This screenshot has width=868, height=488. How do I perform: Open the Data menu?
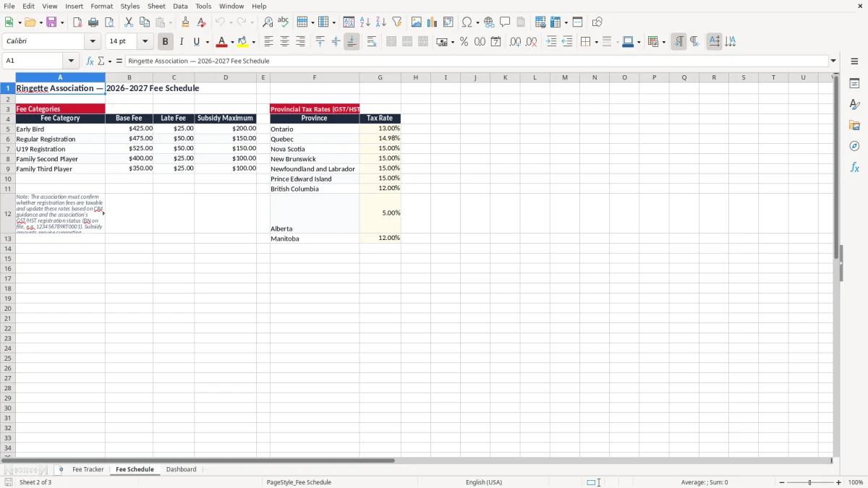(180, 6)
